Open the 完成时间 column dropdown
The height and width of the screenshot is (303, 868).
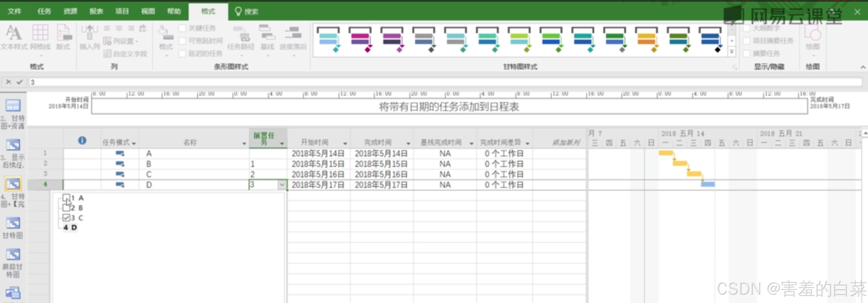pyautogui.click(x=408, y=143)
